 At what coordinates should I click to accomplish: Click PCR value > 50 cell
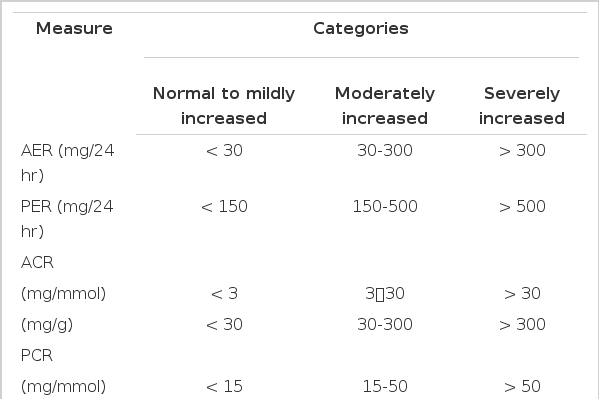coord(522,386)
